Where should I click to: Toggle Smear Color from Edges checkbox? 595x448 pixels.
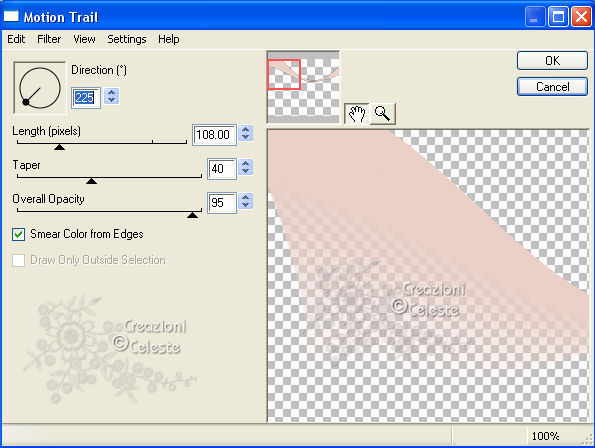click(19, 234)
